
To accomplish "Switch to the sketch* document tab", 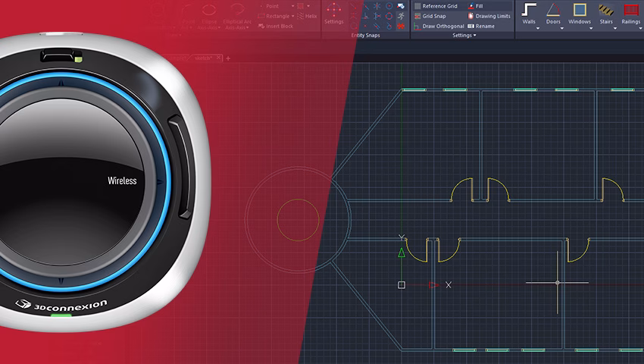I will (x=203, y=58).
